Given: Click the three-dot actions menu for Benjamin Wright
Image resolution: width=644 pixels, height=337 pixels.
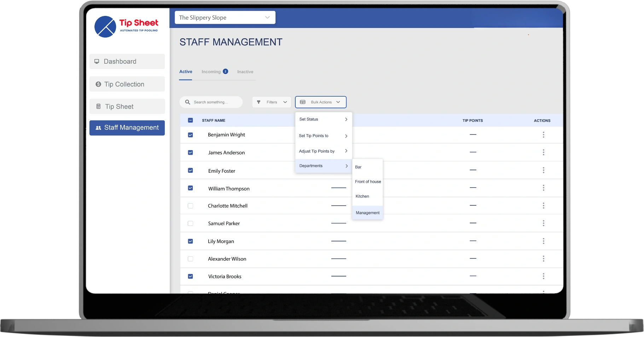Looking at the screenshot, I should 544,135.
